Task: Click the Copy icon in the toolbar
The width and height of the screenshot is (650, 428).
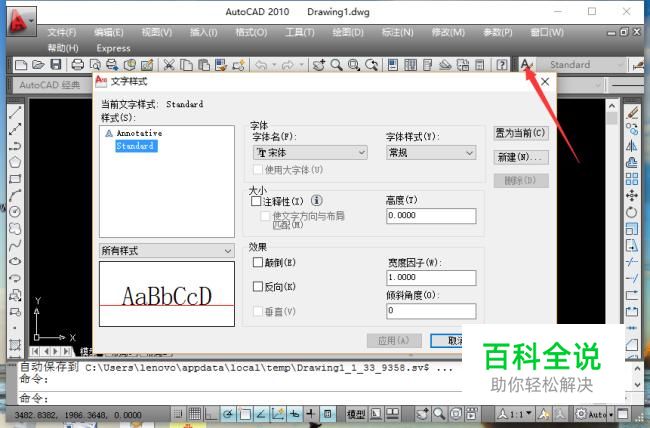Action: (x=187, y=65)
